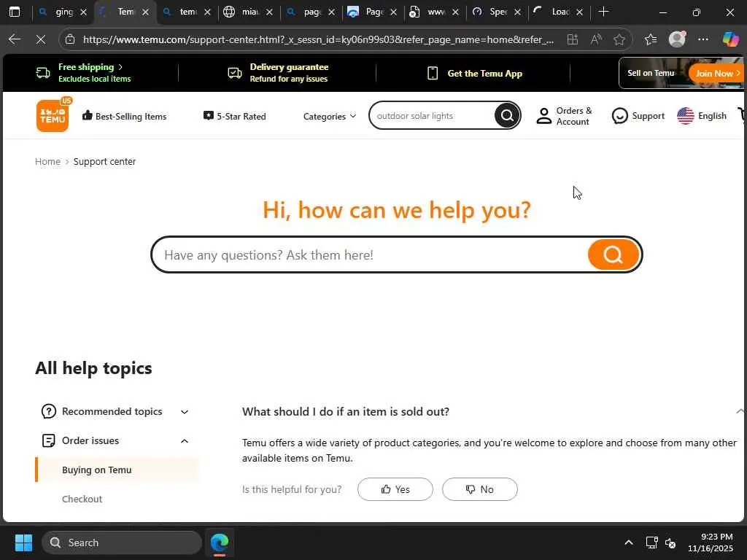Click the Free shipping truck icon
The height and width of the screenshot is (560, 747).
(x=43, y=73)
